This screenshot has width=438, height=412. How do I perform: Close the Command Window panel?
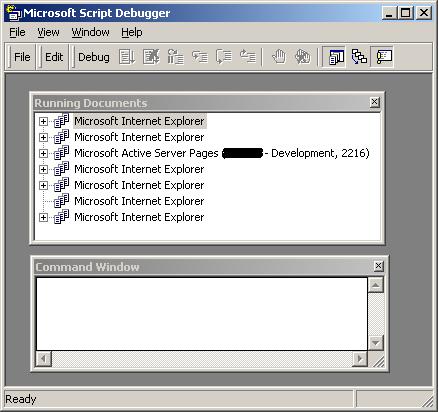point(378,266)
